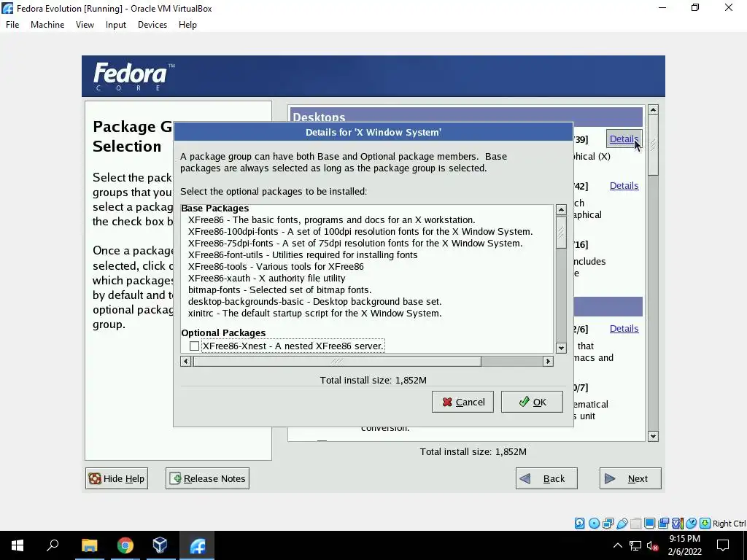Select the XFree86-xauth package row
This screenshot has width=747, height=560.
(x=267, y=278)
